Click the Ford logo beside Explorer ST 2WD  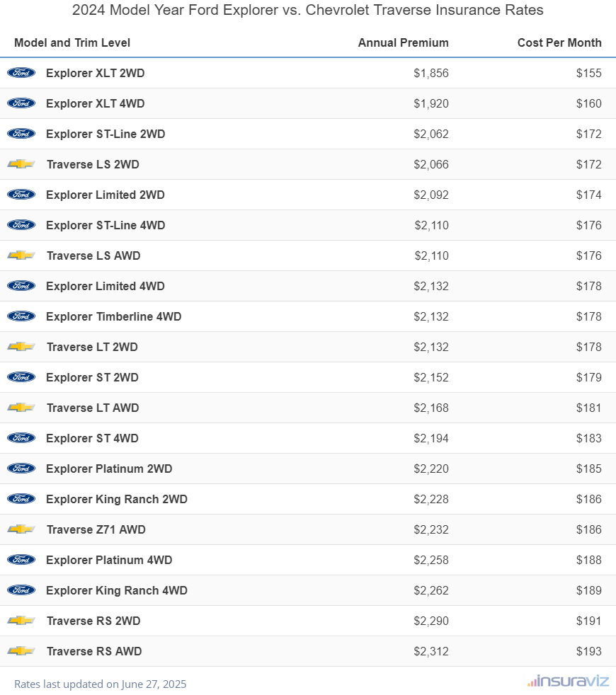point(21,377)
